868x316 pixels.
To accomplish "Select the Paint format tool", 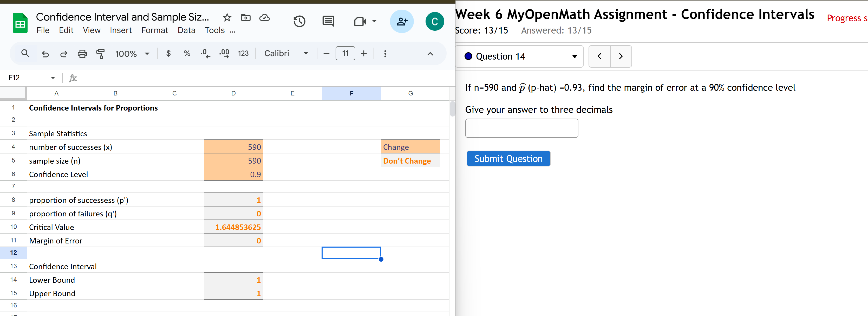I will [x=100, y=53].
